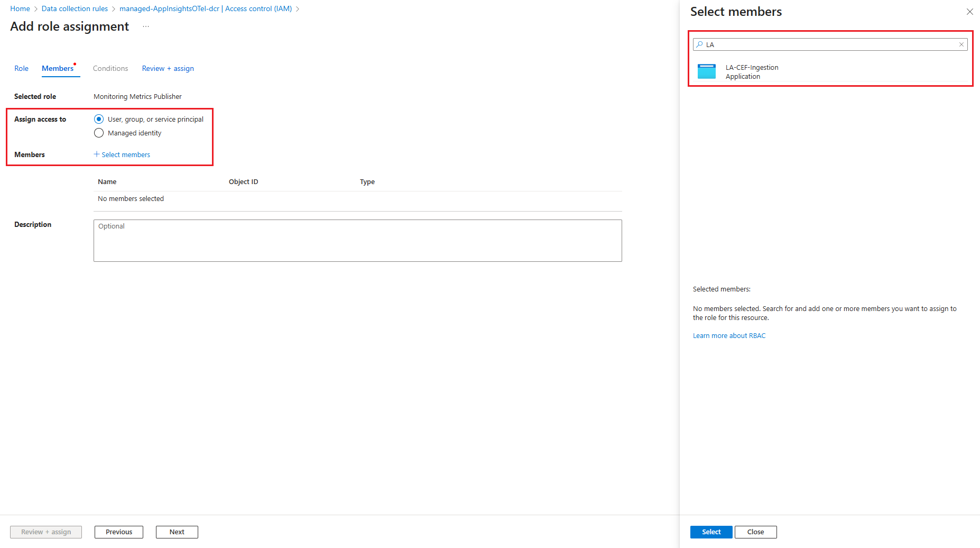Navigate to Home breadcrumb
980x548 pixels.
(x=20, y=8)
